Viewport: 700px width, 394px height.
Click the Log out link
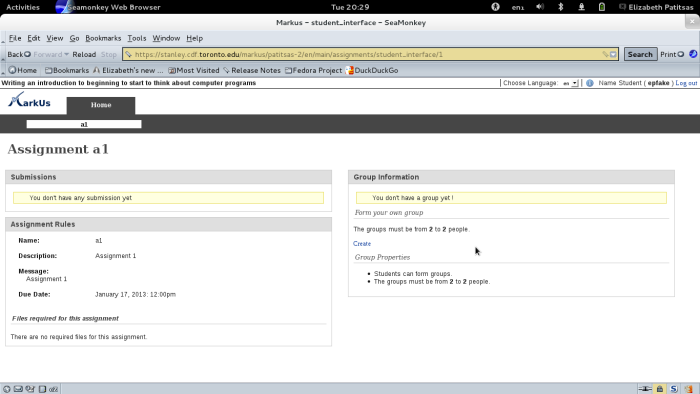point(686,83)
